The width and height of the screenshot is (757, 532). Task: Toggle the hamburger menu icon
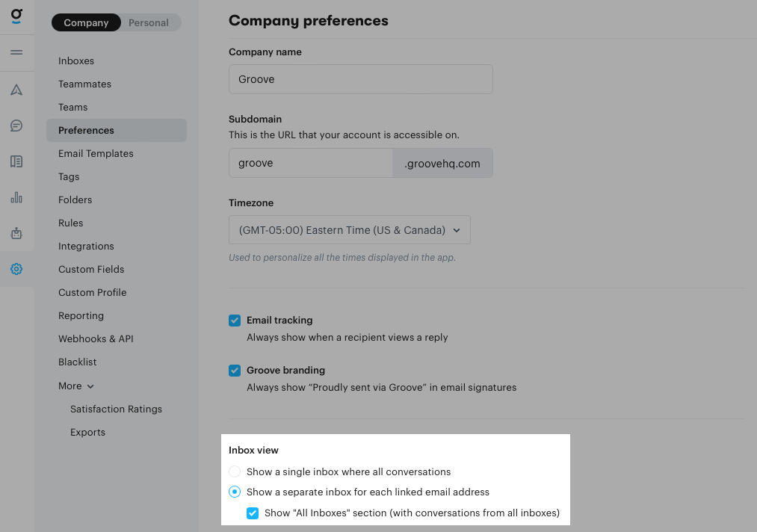click(x=16, y=52)
